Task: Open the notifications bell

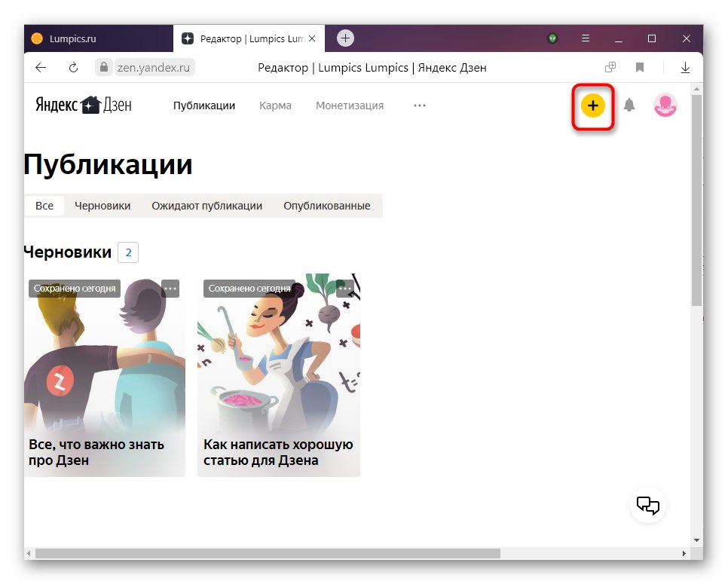Action: click(629, 105)
